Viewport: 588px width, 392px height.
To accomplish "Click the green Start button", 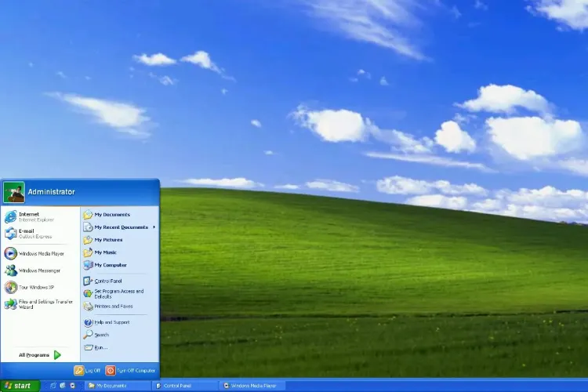I will (20, 386).
